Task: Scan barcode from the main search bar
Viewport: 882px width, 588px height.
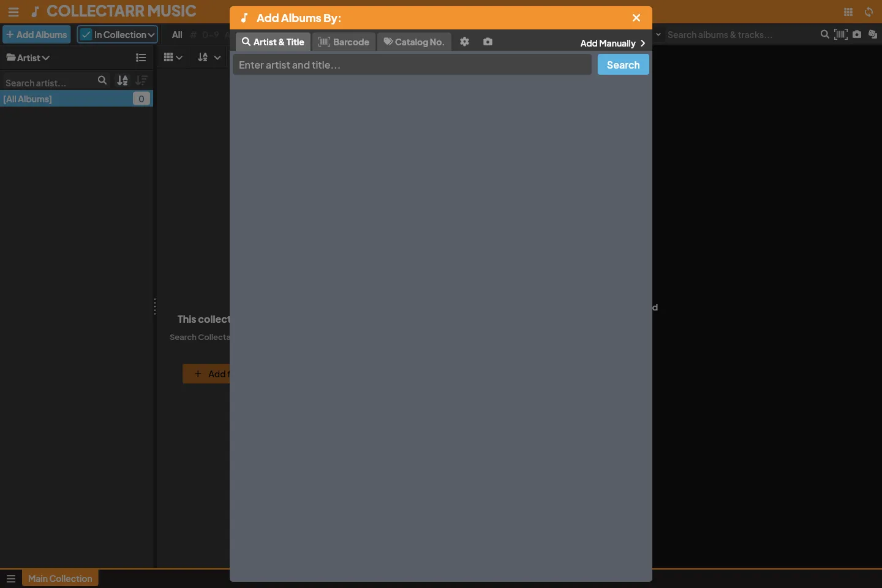Action: pyautogui.click(x=841, y=34)
